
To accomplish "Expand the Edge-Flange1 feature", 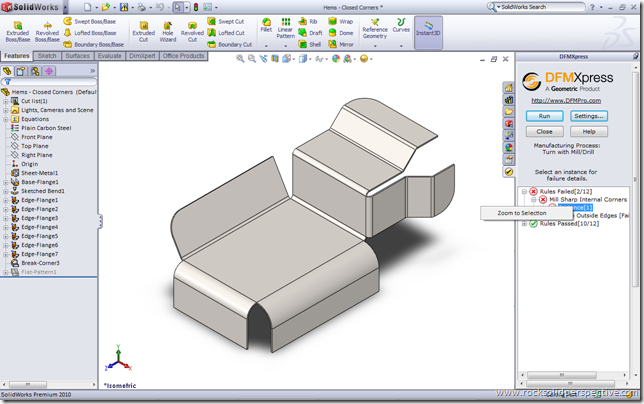I will tap(5, 200).
